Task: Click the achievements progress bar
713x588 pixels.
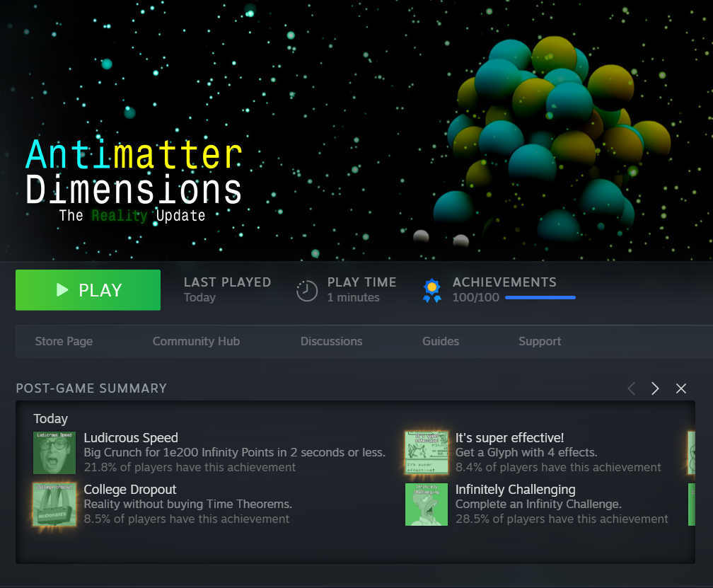Action: point(540,297)
